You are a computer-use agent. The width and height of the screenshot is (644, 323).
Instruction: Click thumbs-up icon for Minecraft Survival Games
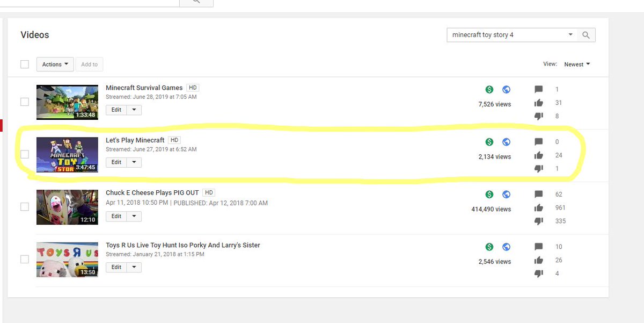tap(539, 103)
